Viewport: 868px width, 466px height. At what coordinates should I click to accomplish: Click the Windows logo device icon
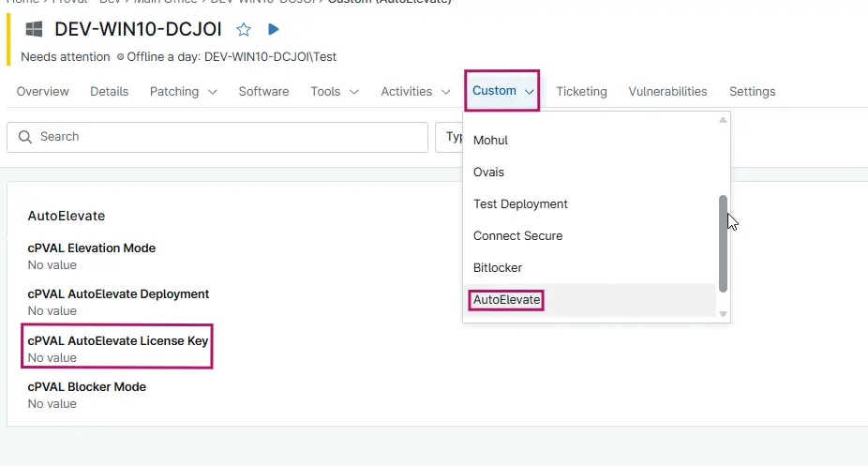coord(34,30)
